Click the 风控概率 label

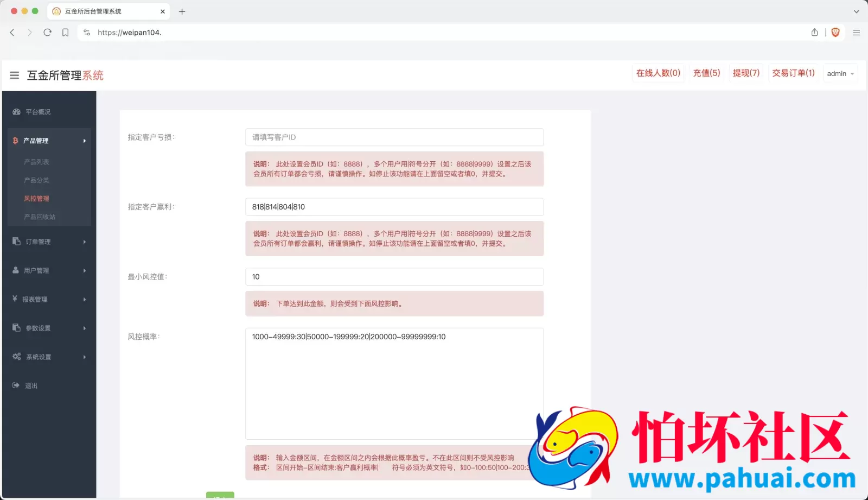tap(144, 337)
